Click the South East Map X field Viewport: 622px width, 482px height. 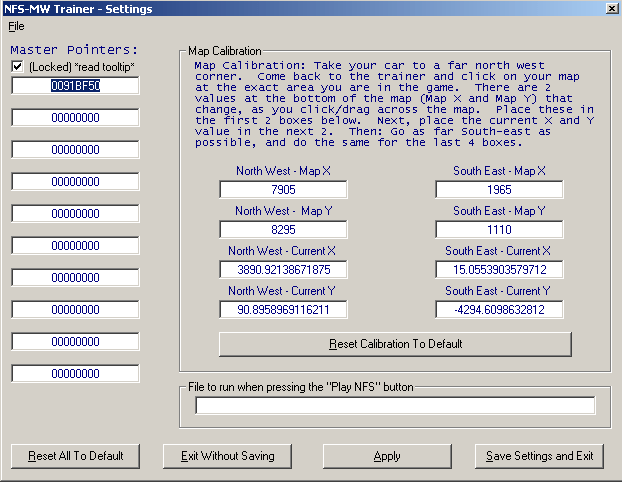coord(499,190)
